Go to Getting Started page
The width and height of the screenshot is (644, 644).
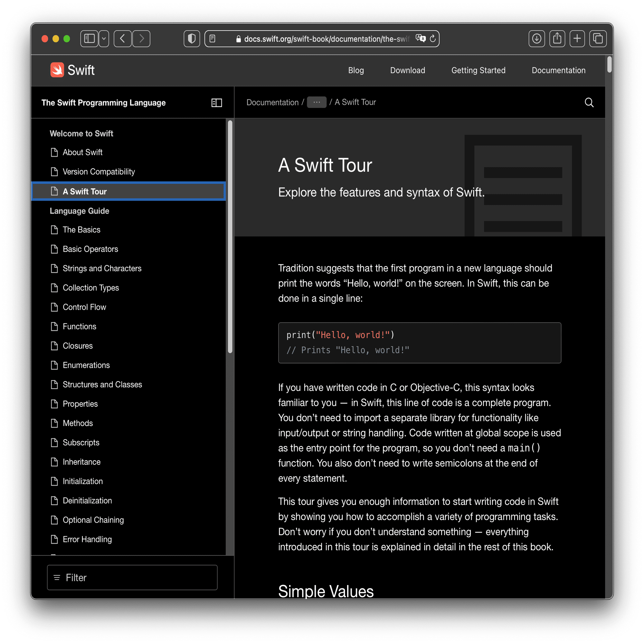point(478,70)
